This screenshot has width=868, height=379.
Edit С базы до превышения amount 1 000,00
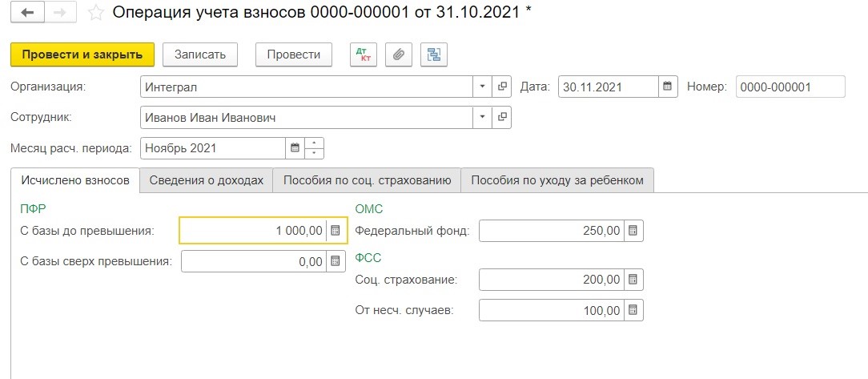254,231
